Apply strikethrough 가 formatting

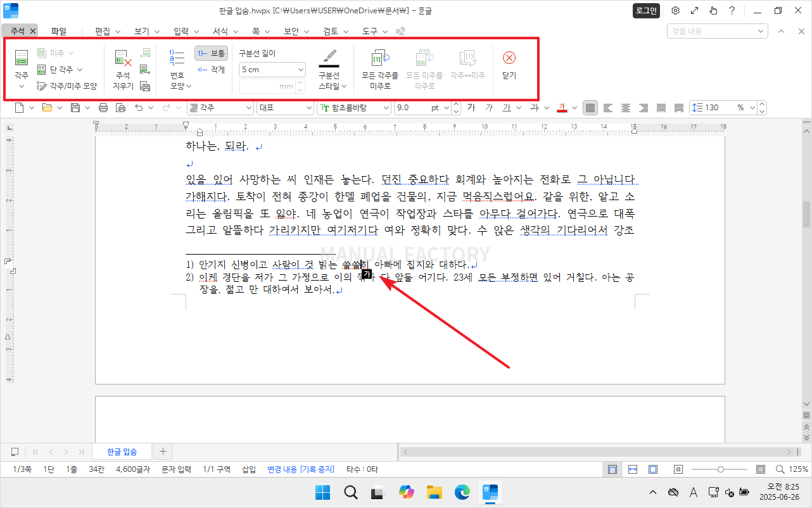tap(534, 108)
